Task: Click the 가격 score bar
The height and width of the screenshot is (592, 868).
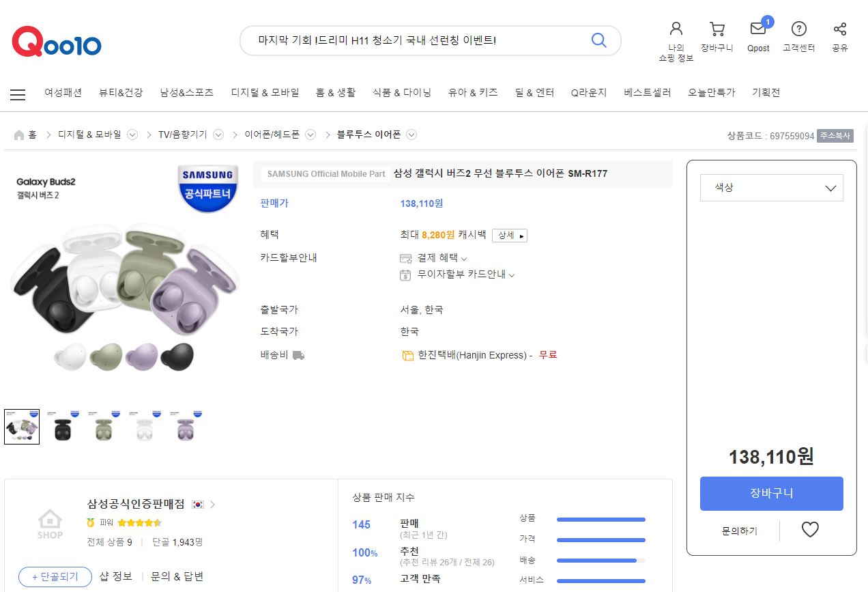Action: point(601,540)
